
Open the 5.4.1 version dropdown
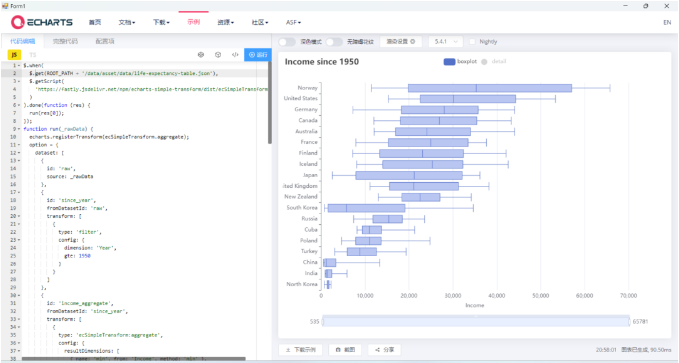click(446, 42)
